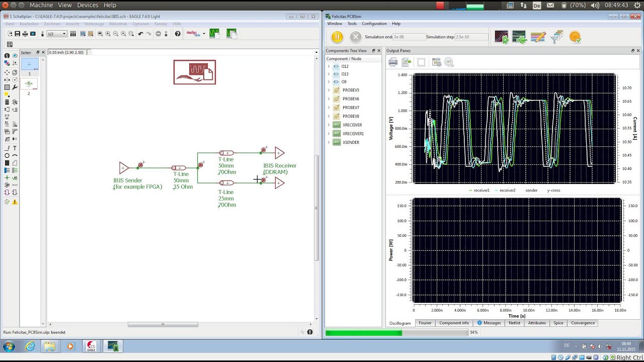Viewport: 644px width, 362px height.
Task: Expand the PROBEV5 tree node
Action: [x=329, y=90]
